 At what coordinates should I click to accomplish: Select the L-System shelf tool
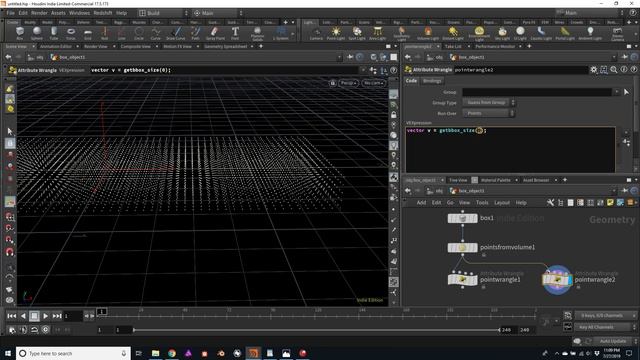[281, 33]
